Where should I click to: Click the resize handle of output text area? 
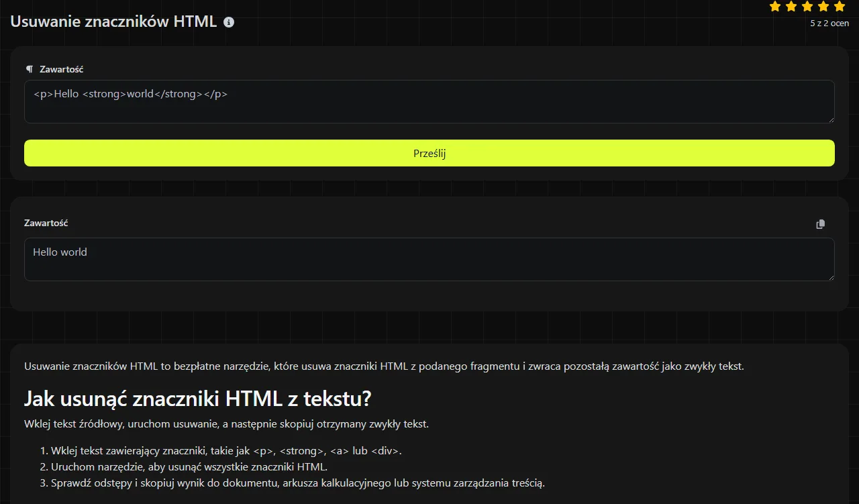tap(831, 277)
